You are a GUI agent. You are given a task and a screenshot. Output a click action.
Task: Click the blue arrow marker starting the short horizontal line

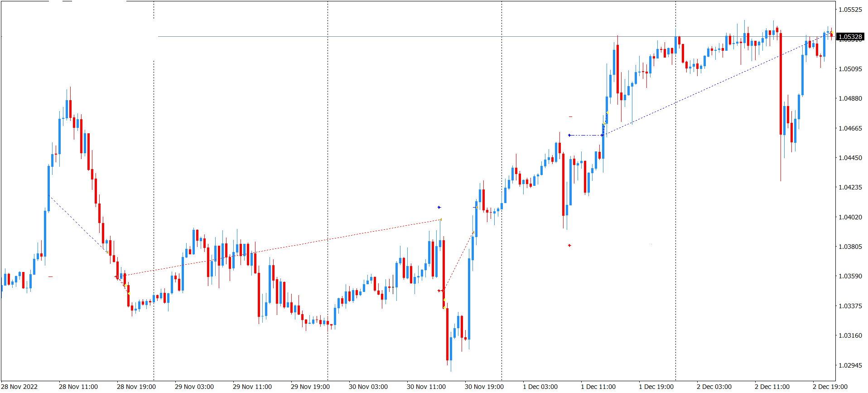[x=569, y=135]
